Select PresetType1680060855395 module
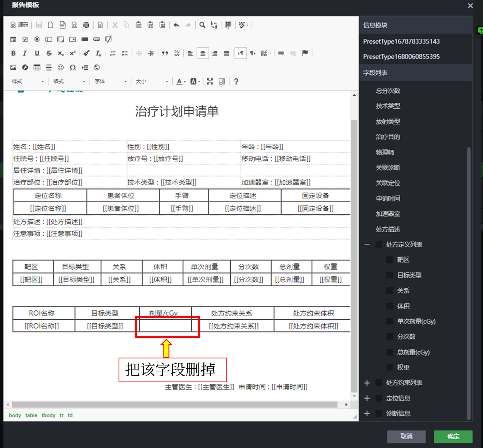This screenshot has width=483, height=448. 401,57
